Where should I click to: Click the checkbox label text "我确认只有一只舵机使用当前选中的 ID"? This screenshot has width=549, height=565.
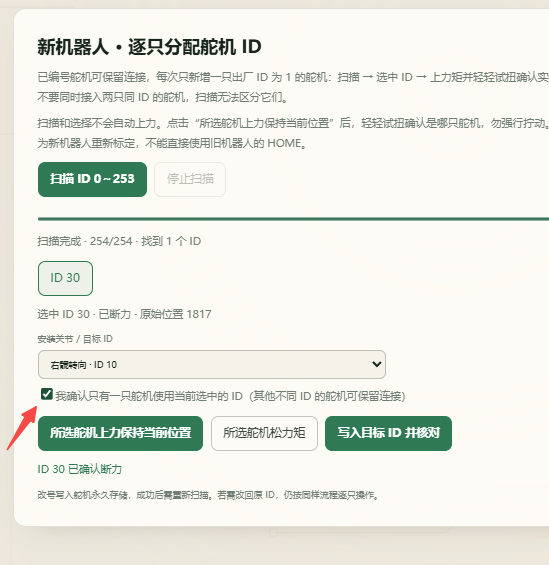(149, 396)
